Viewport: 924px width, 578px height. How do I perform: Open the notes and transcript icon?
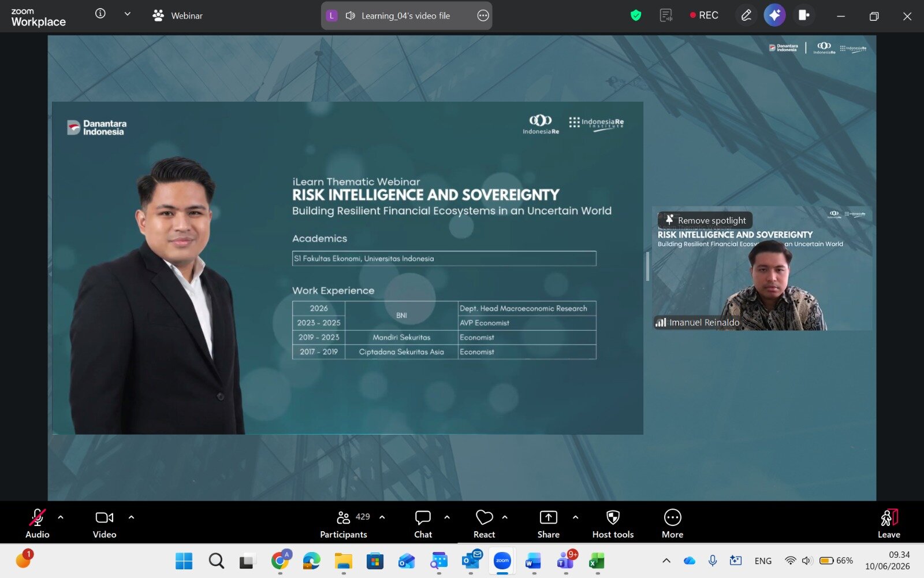click(x=666, y=16)
